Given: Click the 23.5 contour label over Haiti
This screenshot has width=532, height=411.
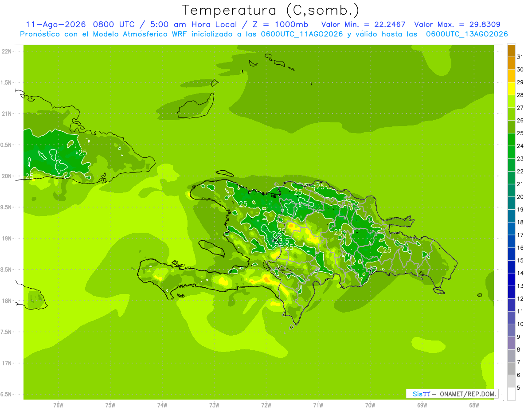Looking at the screenshot, I should tap(282, 241).
